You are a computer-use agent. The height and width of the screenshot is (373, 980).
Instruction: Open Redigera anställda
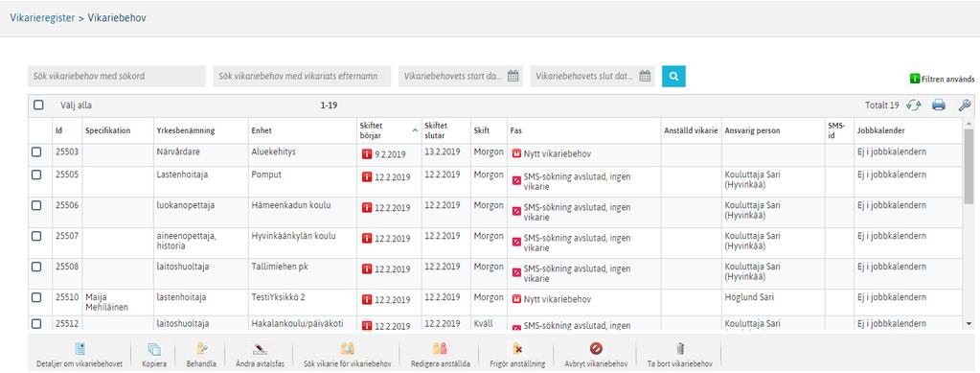(440, 355)
